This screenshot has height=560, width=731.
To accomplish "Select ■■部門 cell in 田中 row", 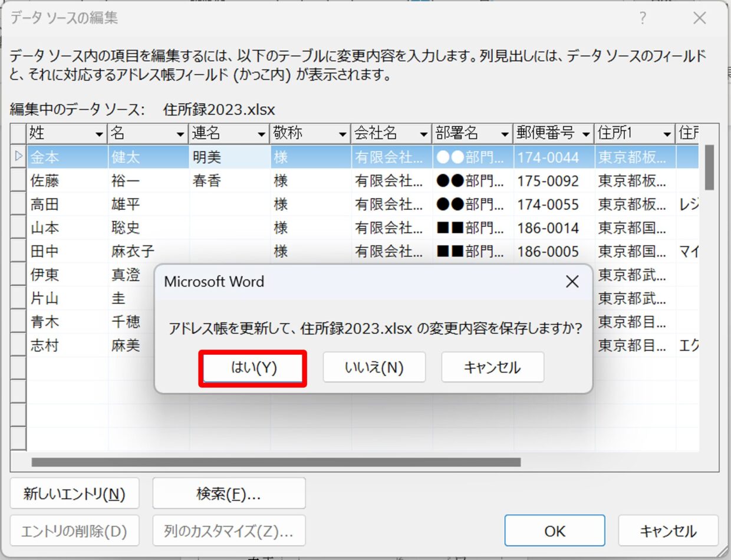I will pos(473,252).
